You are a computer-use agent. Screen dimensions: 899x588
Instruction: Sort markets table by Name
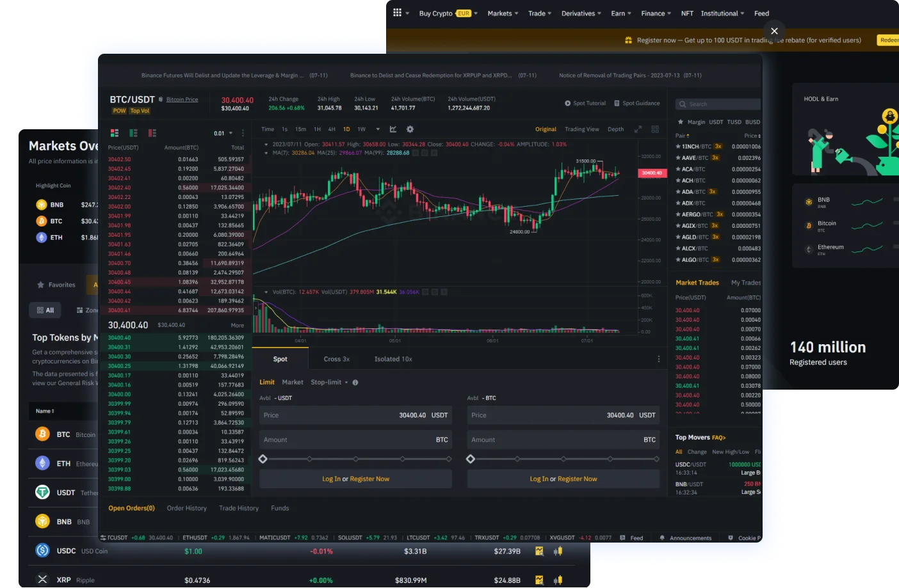(x=45, y=411)
